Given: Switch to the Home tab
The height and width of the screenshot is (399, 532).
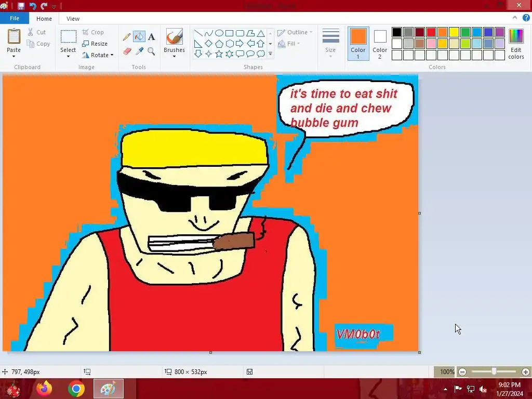Looking at the screenshot, I should [44, 19].
